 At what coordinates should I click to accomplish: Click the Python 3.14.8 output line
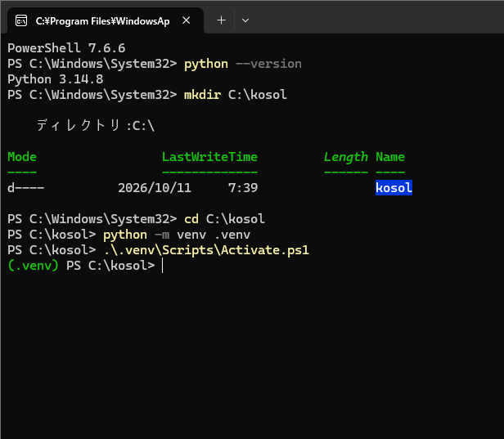point(56,79)
